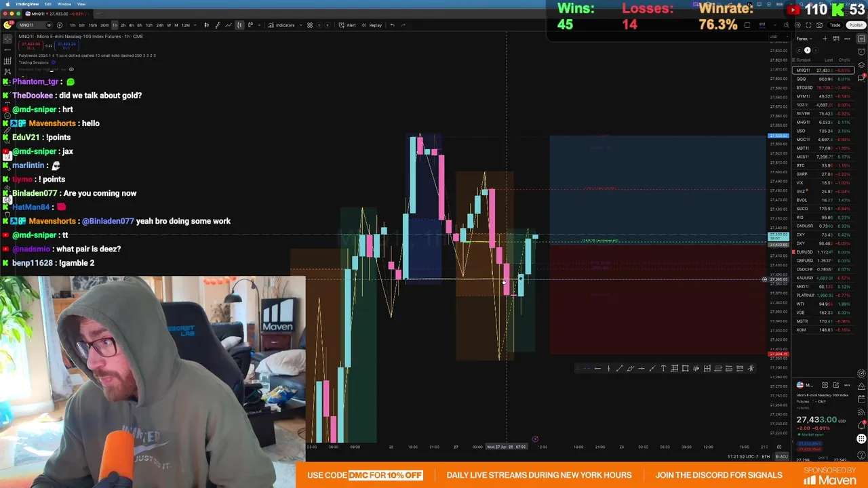Open the Window menu
The width and height of the screenshot is (868, 488).
[64, 4]
